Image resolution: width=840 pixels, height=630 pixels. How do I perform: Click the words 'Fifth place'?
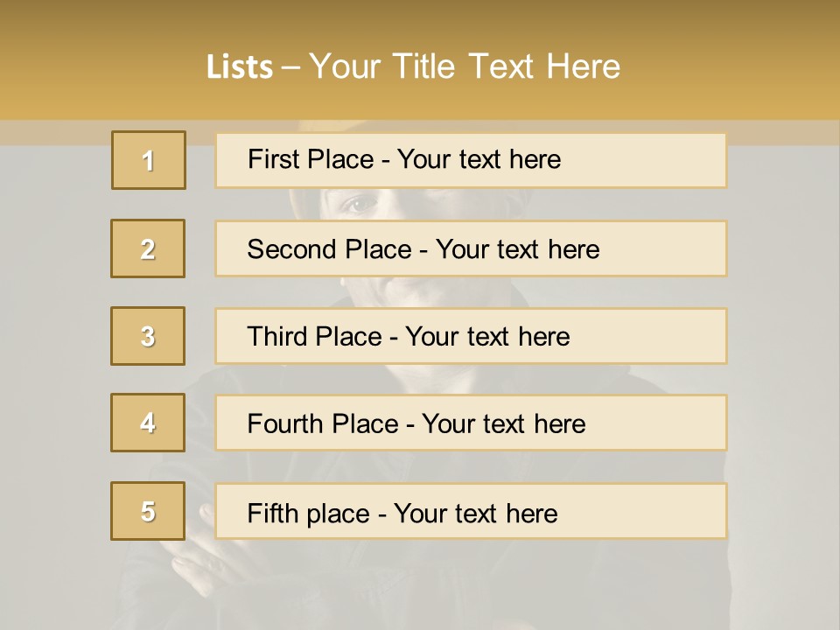pos(309,514)
